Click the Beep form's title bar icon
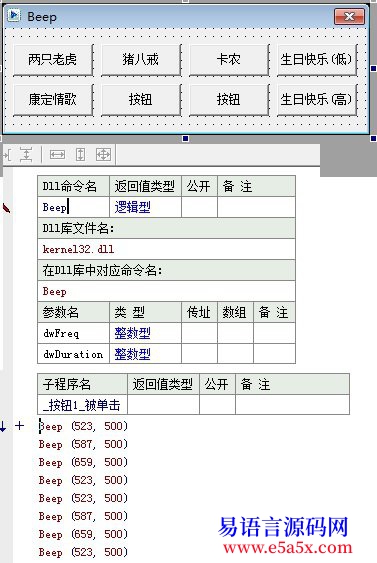 [15, 15]
